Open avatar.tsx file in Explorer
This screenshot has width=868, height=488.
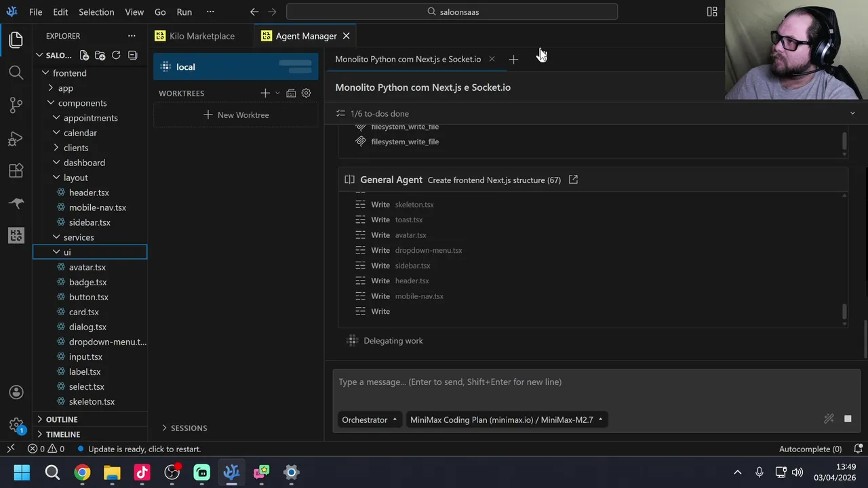coord(87,267)
